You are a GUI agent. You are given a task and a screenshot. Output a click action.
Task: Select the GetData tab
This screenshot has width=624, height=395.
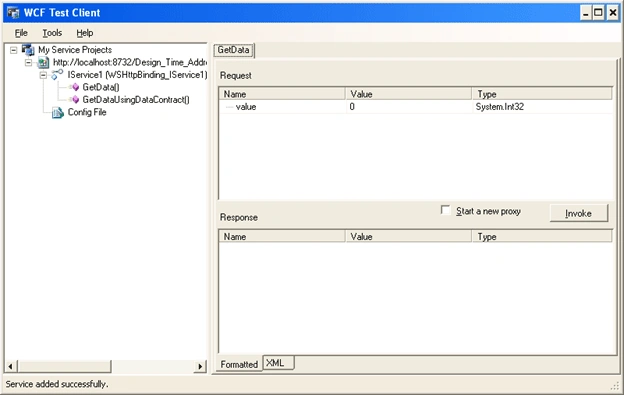[234, 50]
